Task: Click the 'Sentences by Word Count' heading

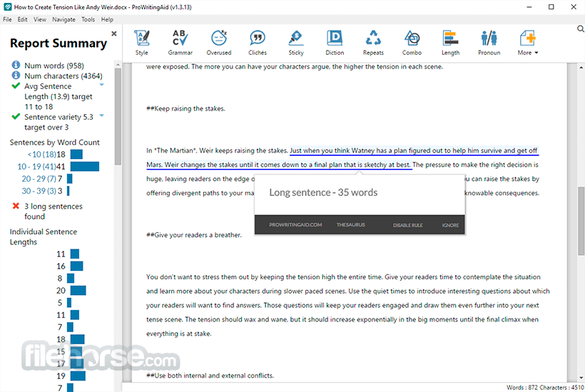Action: [x=54, y=143]
